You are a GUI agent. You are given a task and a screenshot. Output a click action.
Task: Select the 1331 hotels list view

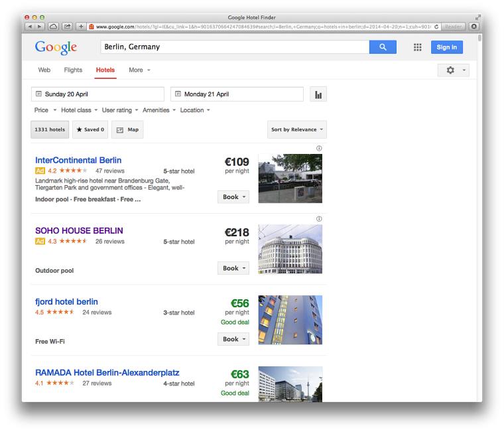50,129
